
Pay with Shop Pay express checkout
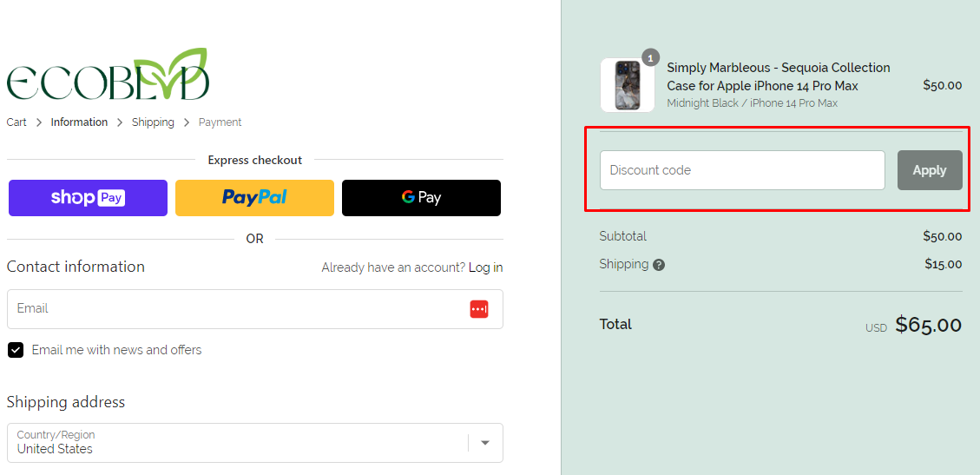[89, 198]
